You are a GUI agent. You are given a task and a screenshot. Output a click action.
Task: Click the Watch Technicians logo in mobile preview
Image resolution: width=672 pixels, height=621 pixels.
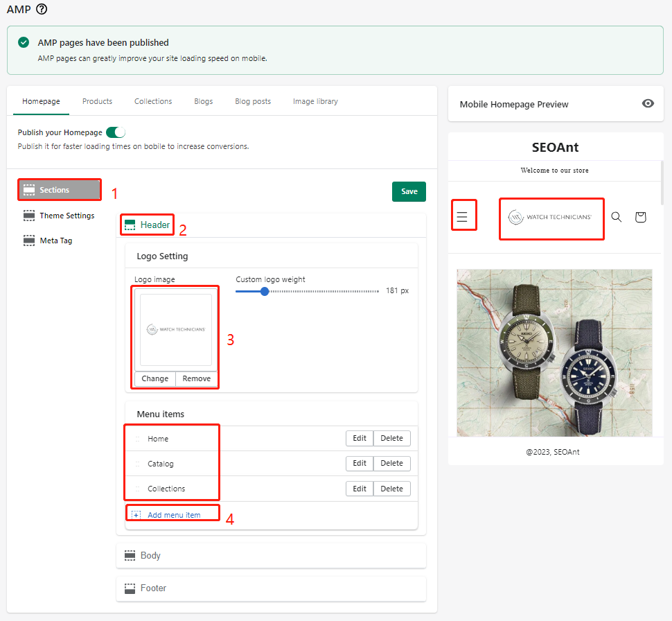[x=550, y=217]
